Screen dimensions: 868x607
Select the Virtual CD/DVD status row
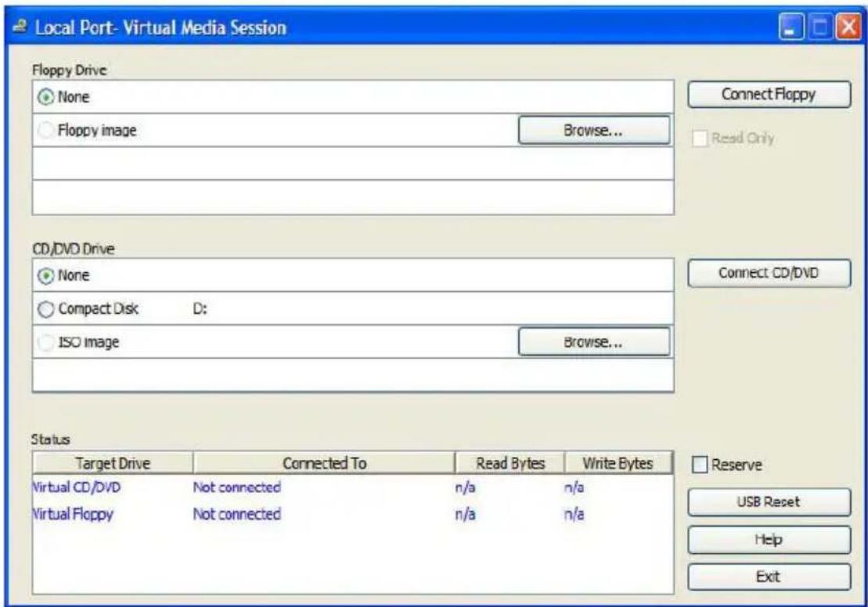click(353, 487)
